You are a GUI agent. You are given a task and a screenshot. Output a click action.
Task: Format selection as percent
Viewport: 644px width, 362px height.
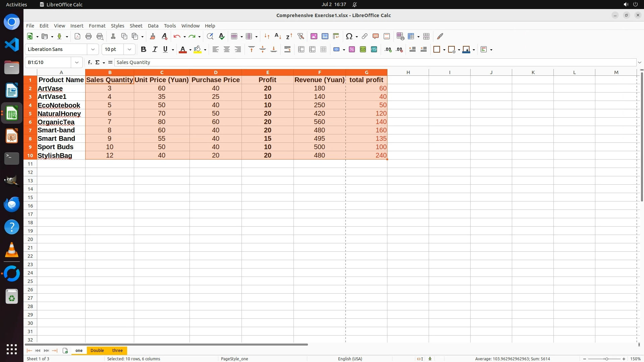pos(352,49)
